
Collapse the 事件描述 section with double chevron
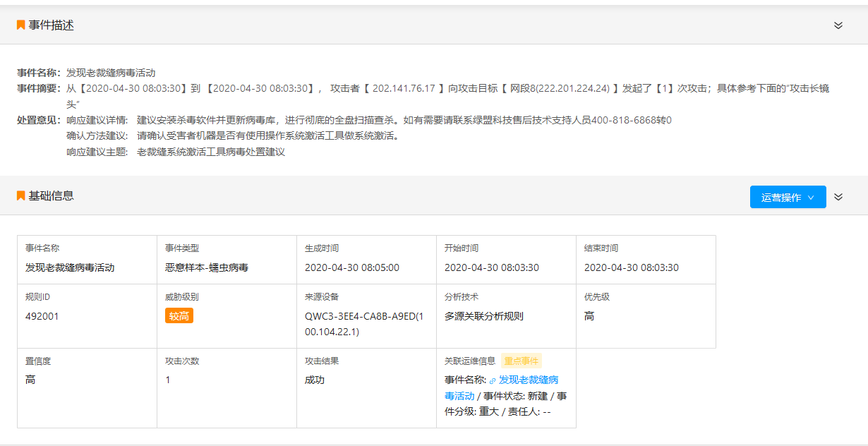[x=838, y=25]
